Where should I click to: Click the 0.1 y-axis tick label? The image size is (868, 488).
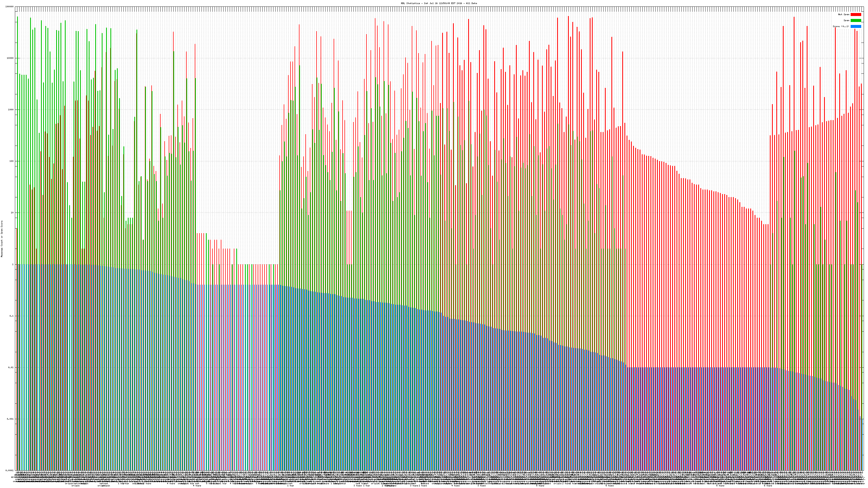pyautogui.click(x=11, y=316)
